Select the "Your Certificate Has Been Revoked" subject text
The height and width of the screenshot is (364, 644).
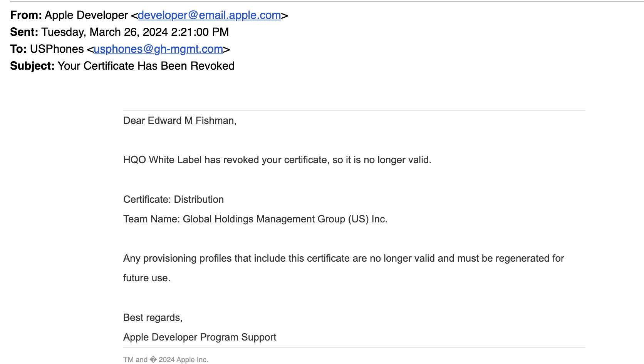pyautogui.click(x=146, y=66)
